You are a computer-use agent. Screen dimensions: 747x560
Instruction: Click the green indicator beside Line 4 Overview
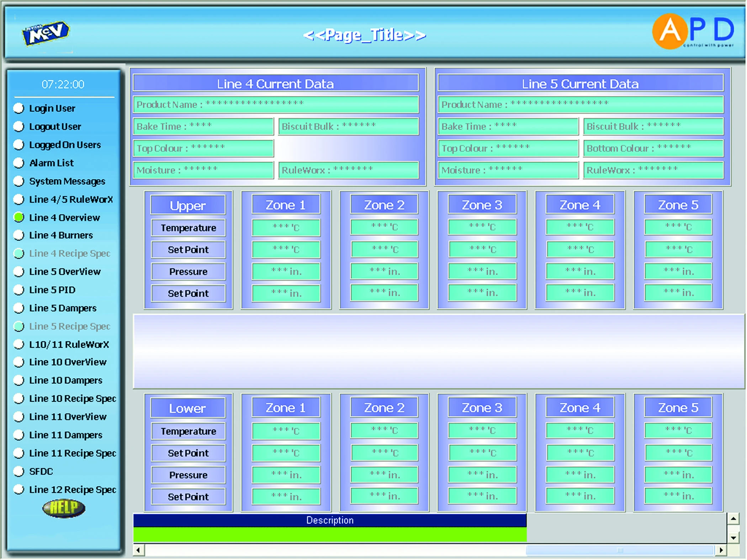coord(19,217)
